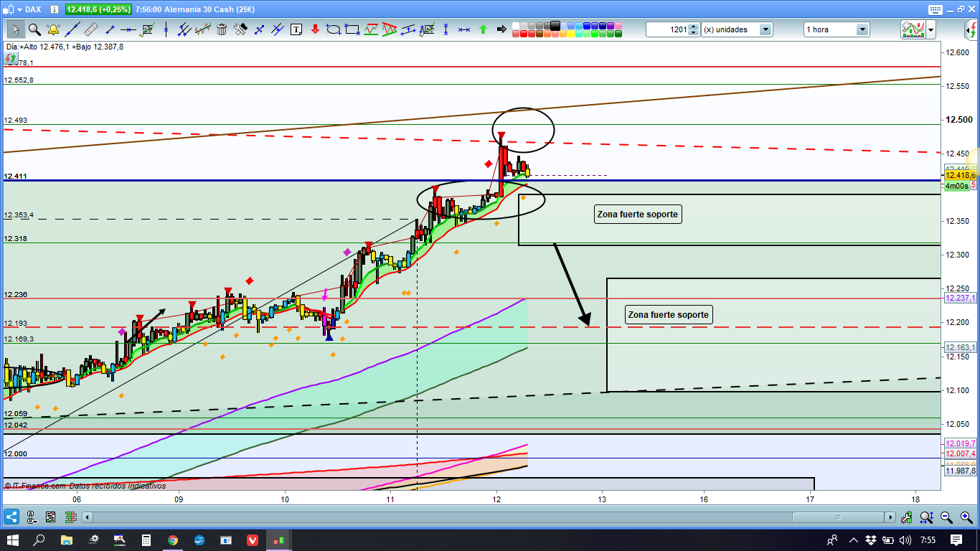Screen dimensions: 980x551
Task: Open Google Chrome from the taskbar
Action: click(x=173, y=540)
